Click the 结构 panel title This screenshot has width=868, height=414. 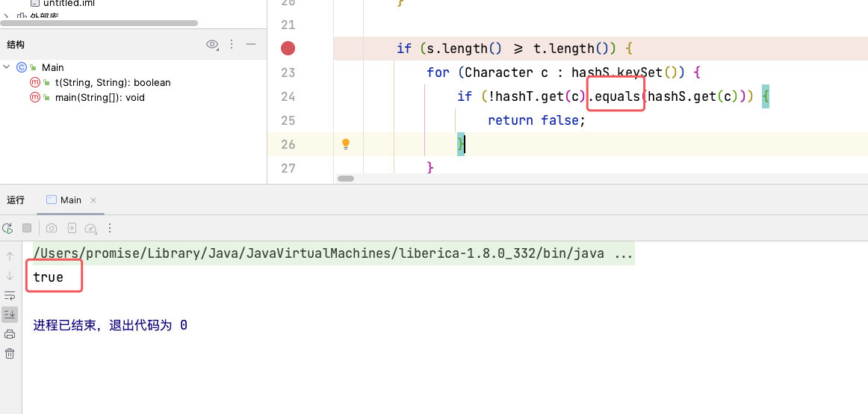coord(16,44)
